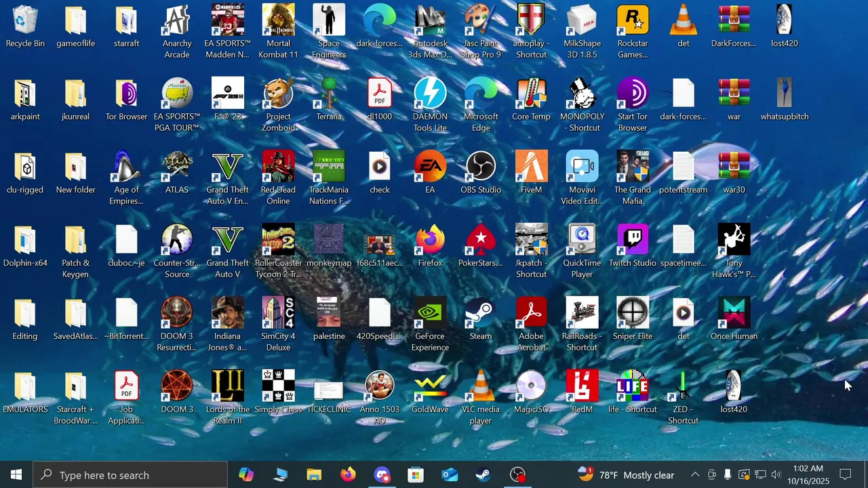
Task: Open Project Zomboid shortcut
Action: coord(278,104)
